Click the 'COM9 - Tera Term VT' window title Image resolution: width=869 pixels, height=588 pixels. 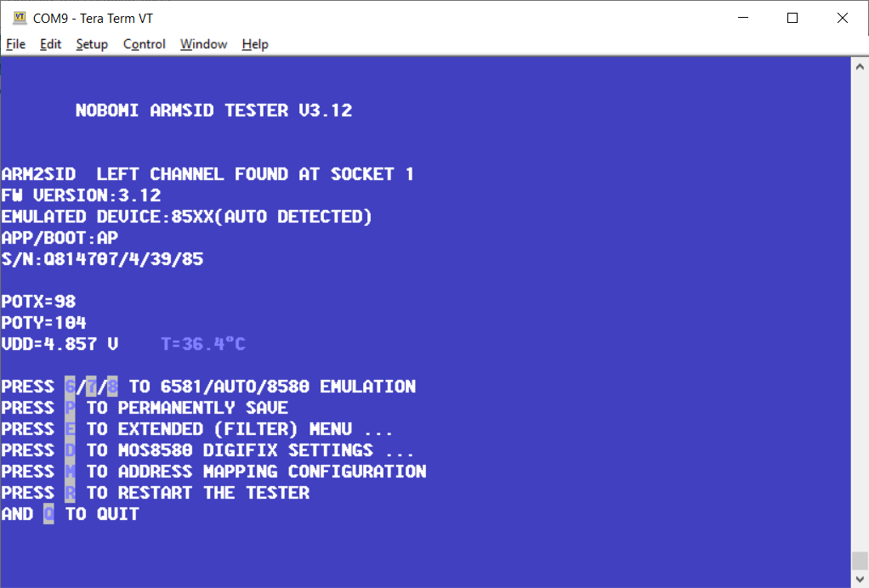(93, 19)
